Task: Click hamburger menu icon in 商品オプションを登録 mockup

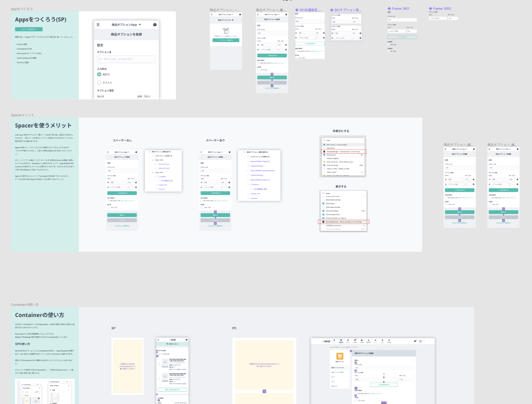Action: click(x=98, y=25)
